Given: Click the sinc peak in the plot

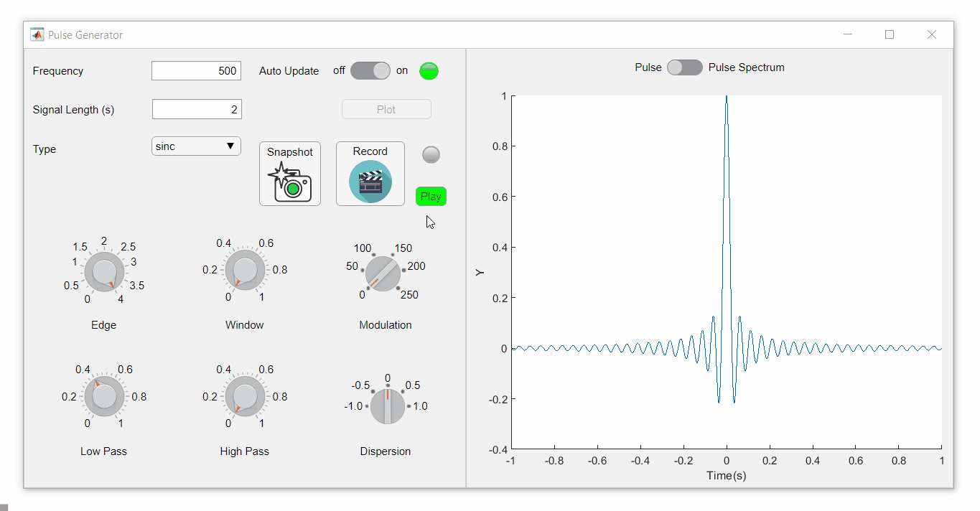Looking at the screenshot, I should (x=727, y=98).
